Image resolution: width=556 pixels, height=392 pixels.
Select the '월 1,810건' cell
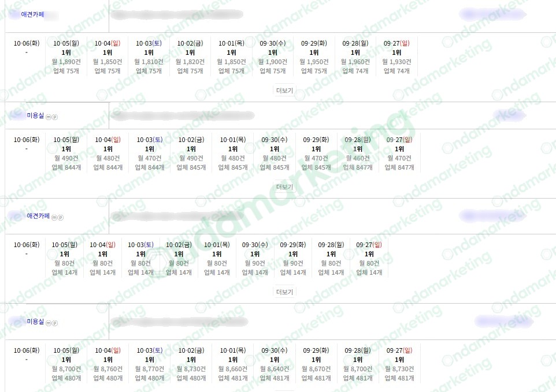click(149, 62)
